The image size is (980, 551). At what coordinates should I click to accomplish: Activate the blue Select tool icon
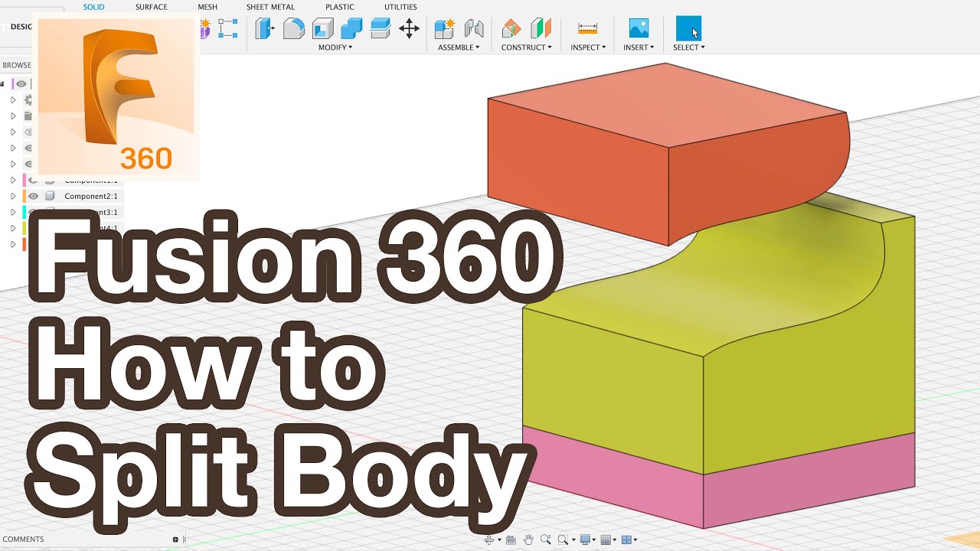point(688,29)
